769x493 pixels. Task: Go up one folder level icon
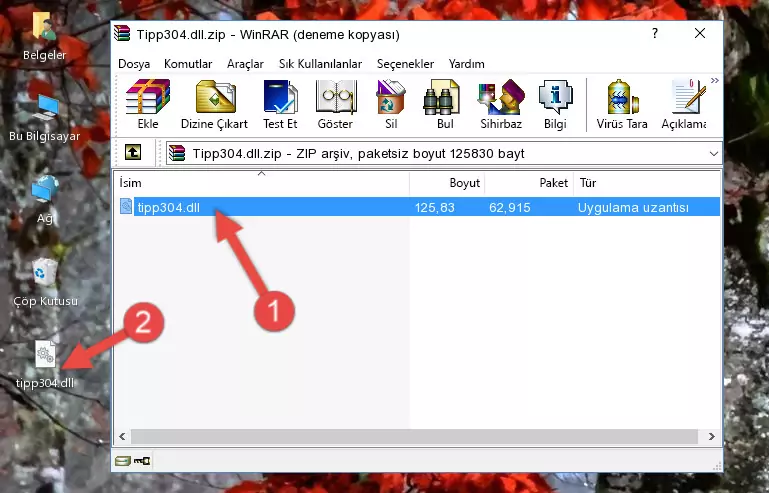(x=133, y=153)
